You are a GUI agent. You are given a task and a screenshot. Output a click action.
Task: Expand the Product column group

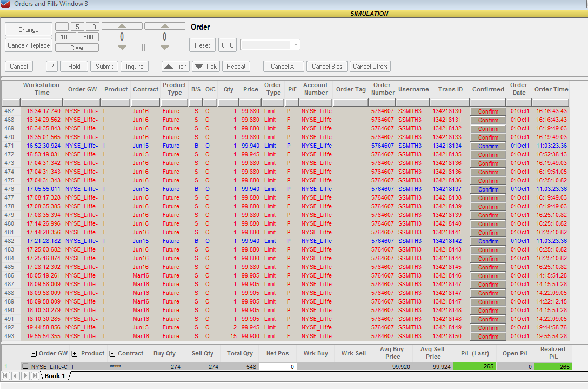[x=75, y=354]
